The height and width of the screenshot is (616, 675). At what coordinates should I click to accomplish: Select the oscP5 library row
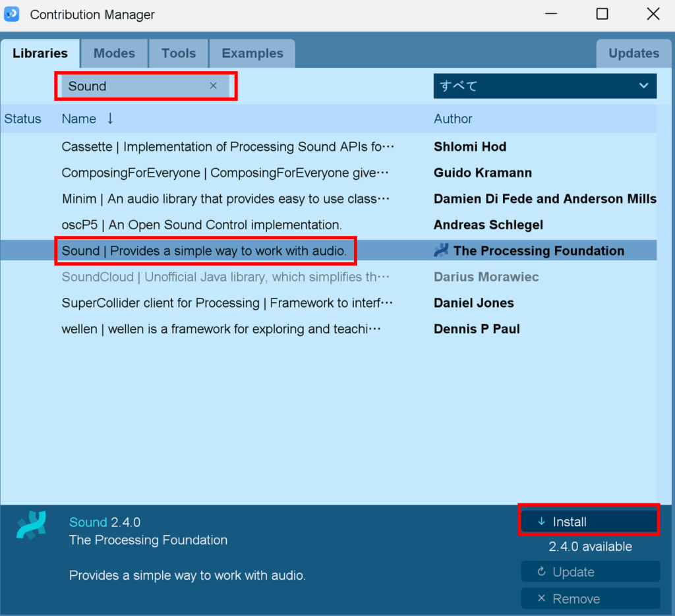point(203,225)
